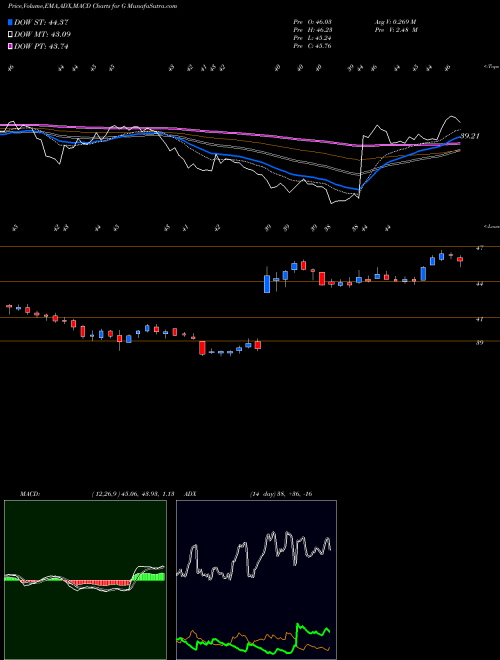Click the blue DOW ST legend swatch
This screenshot has width=500, height=660.
click(x=10, y=22)
